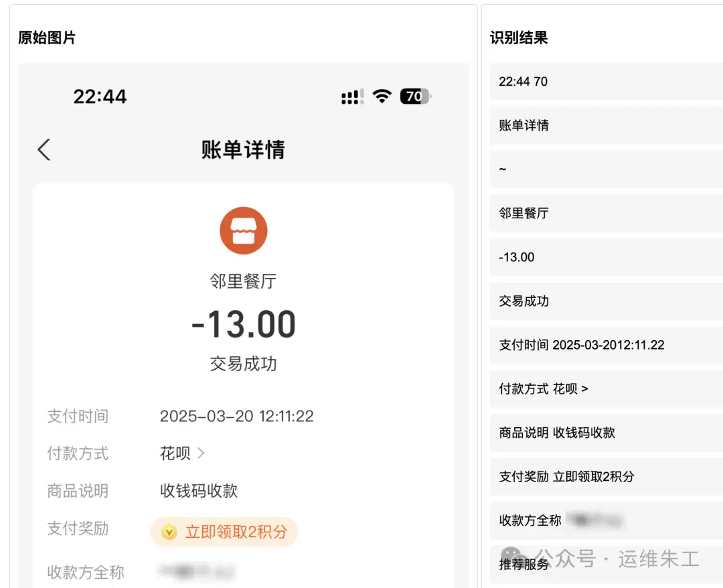The height and width of the screenshot is (588, 723).
Task: Tap the back arrow beside 账单详情
Action: coord(44,149)
